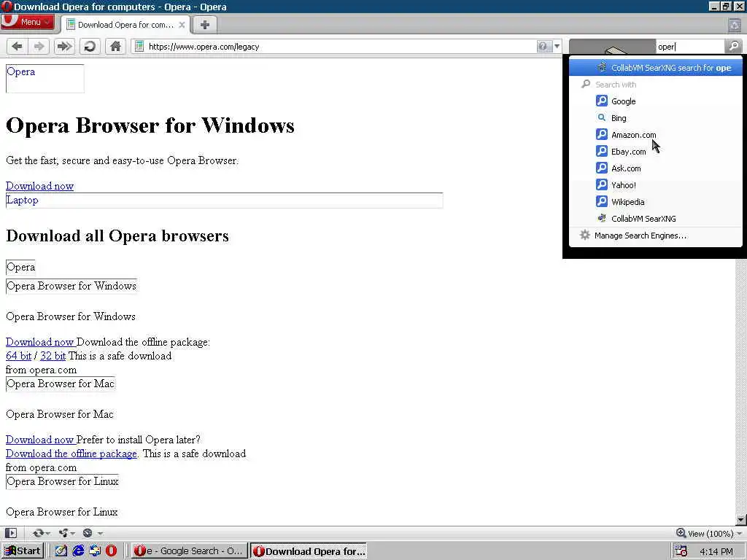The width and height of the screenshot is (747, 560).
Task: Click the system tray icon near the clock
Action: click(681, 551)
